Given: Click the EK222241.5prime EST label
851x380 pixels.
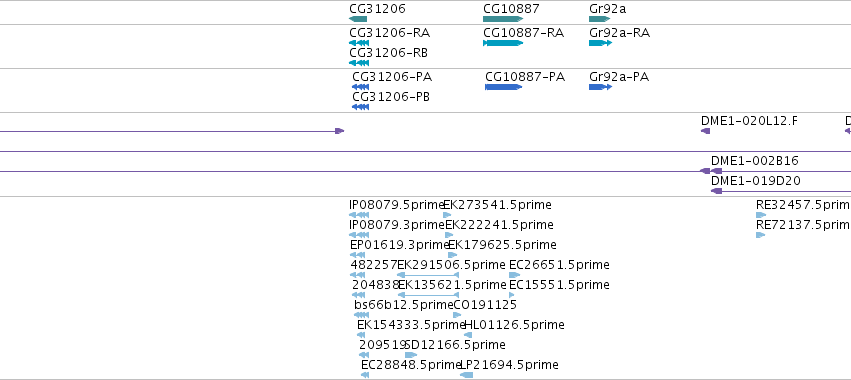Looking at the screenshot, I should 499,225.
